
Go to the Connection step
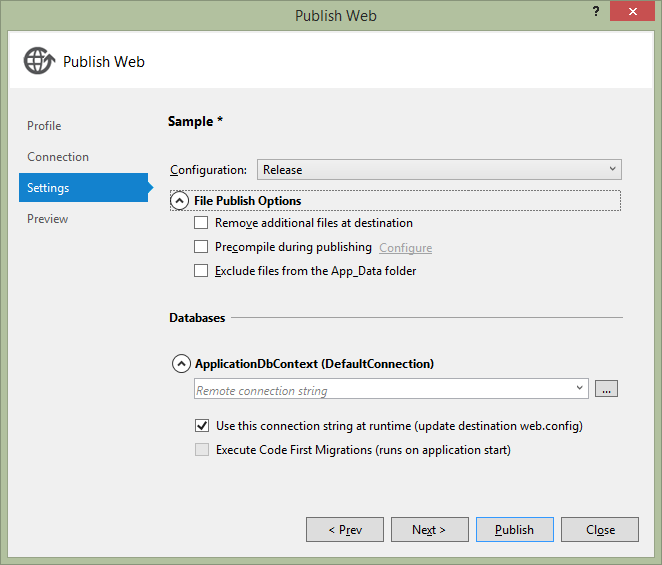tap(58, 157)
